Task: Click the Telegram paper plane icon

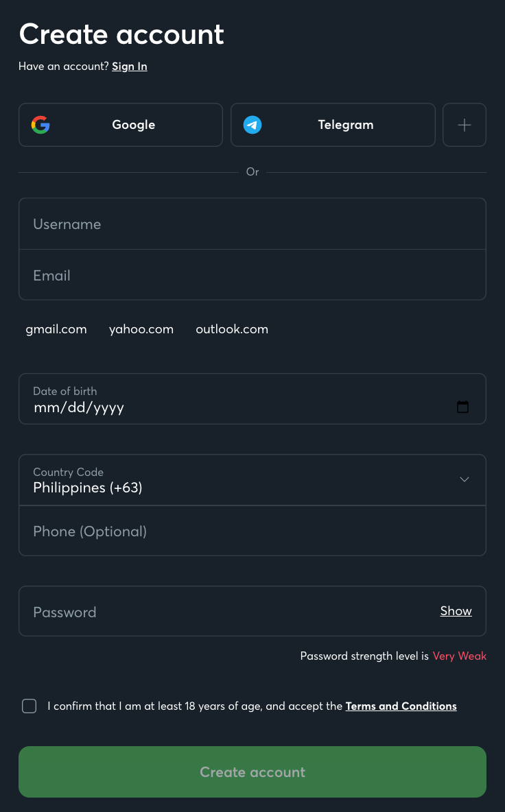Action: pos(252,125)
